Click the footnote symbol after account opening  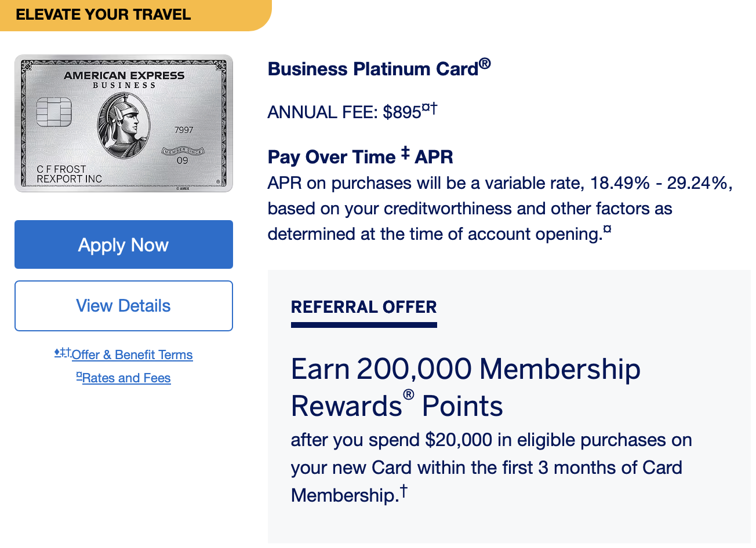[607, 230]
